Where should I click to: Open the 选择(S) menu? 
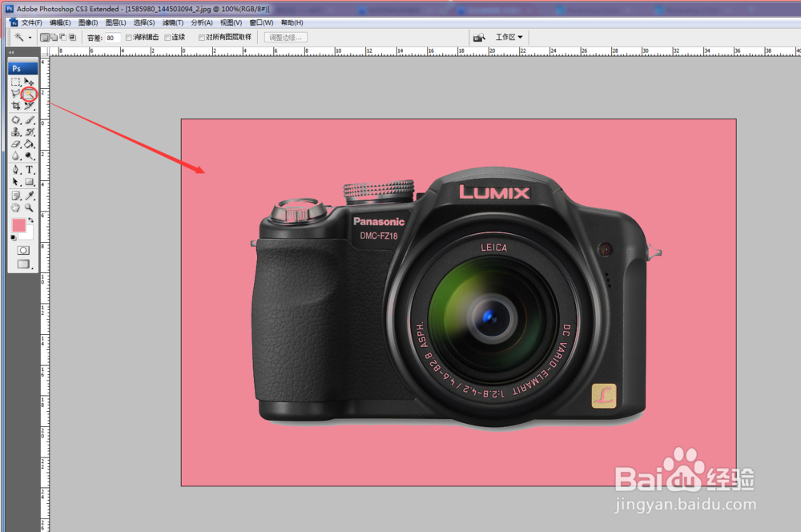144,22
